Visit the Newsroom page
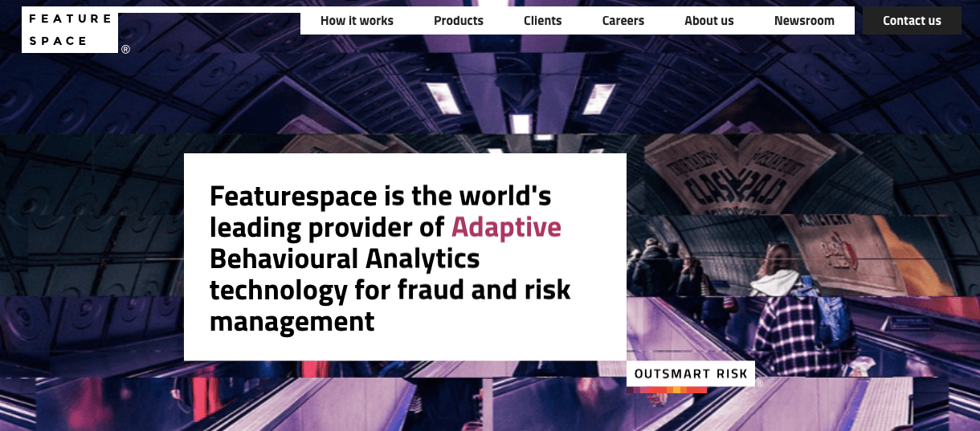Image resolution: width=980 pixels, height=431 pixels. 804,21
